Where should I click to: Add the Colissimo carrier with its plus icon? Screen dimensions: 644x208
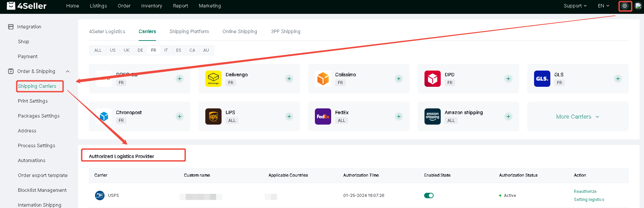399,79
